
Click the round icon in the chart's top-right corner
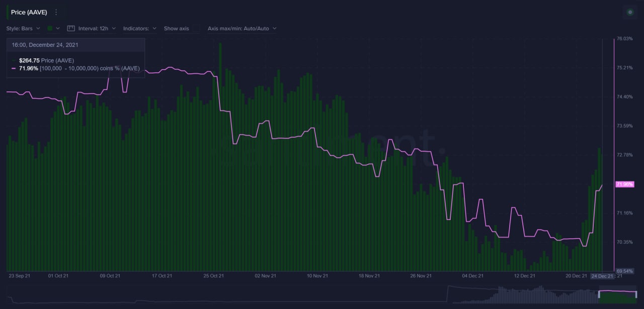630,12
